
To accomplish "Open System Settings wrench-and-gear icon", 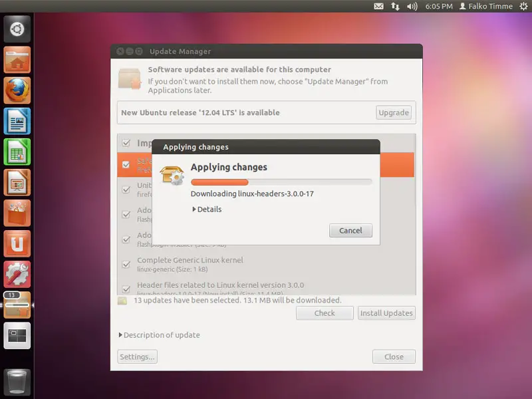I will [x=17, y=275].
